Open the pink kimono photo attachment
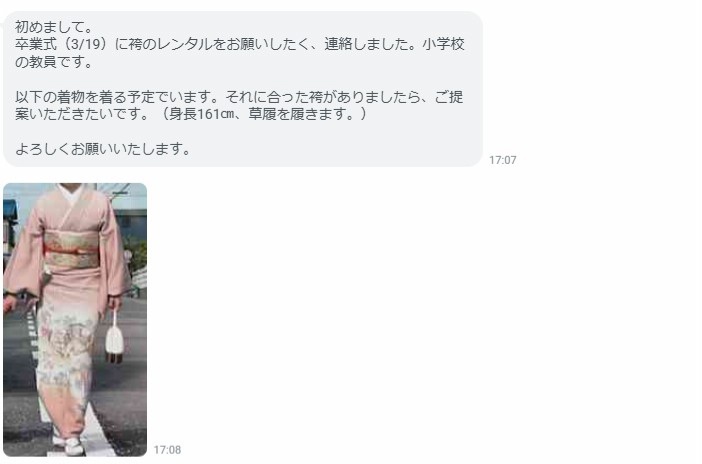This screenshot has width=702, height=464. point(75,319)
